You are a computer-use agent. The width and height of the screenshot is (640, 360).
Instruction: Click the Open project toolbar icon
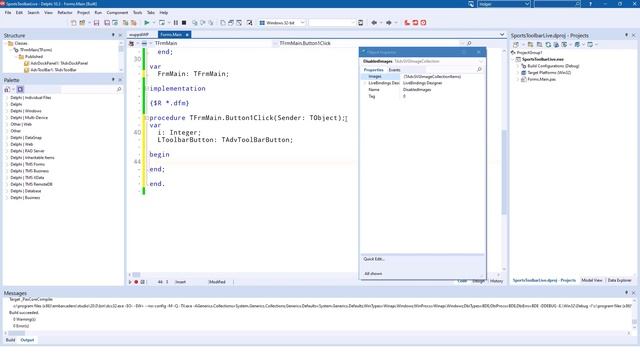82,23
